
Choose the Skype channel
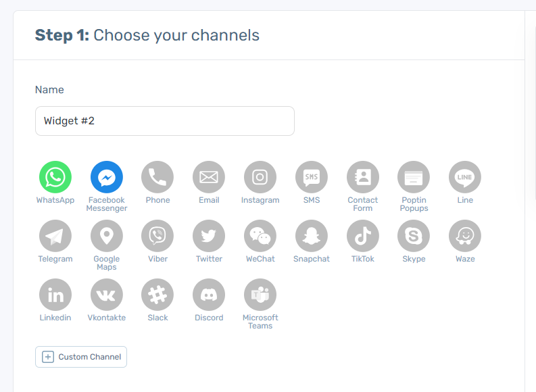click(414, 236)
